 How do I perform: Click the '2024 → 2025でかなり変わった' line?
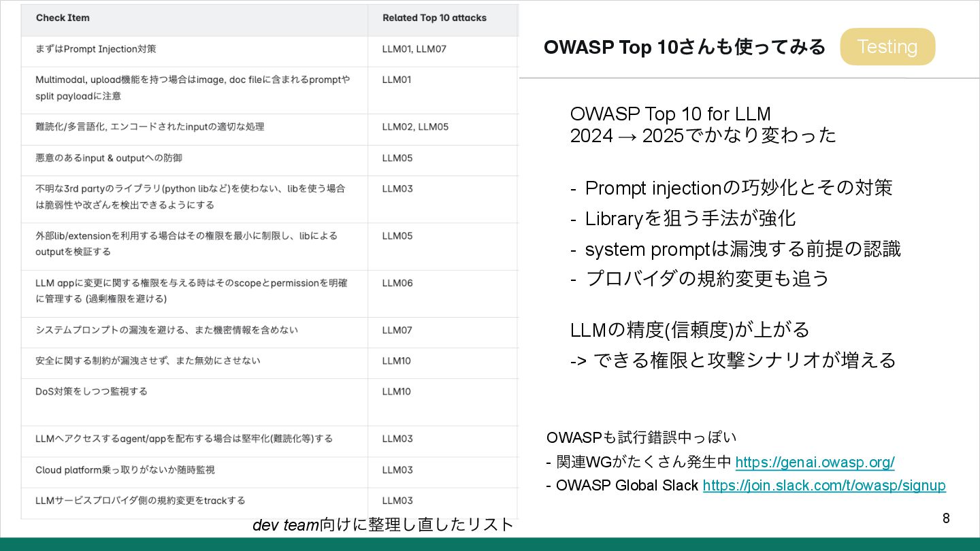tap(703, 135)
